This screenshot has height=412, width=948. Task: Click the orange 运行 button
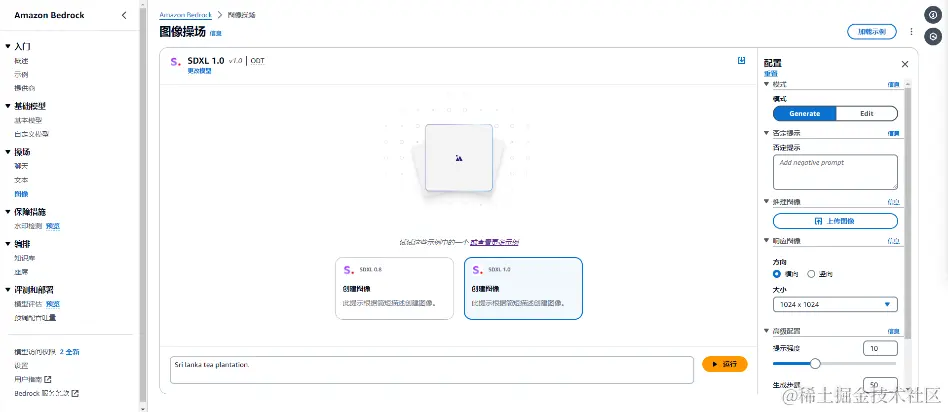724,364
